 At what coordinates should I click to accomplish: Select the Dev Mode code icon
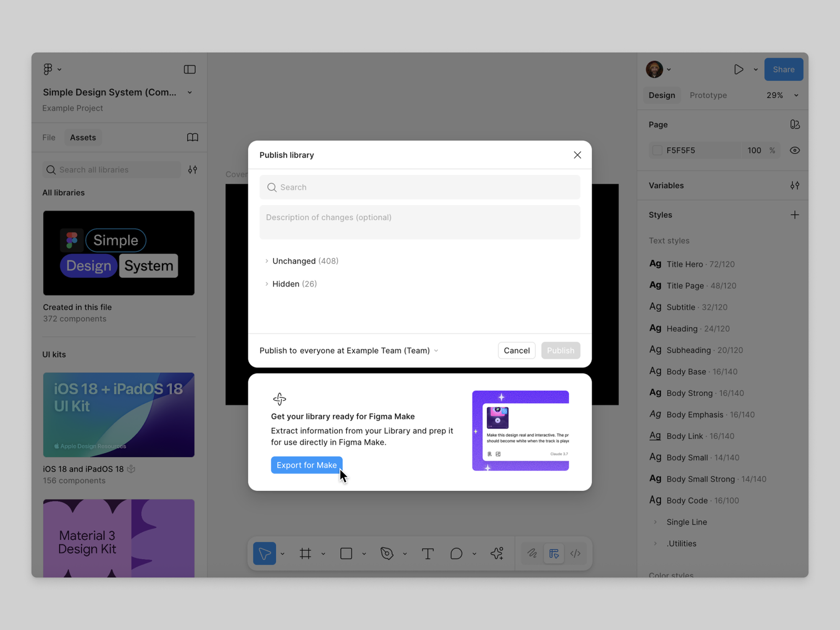[575, 553]
